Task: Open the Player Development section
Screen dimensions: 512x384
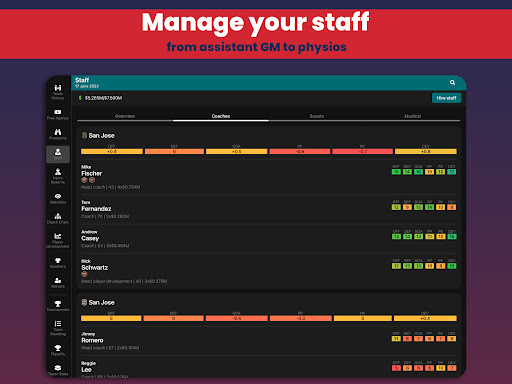Action: pyautogui.click(x=58, y=240)
